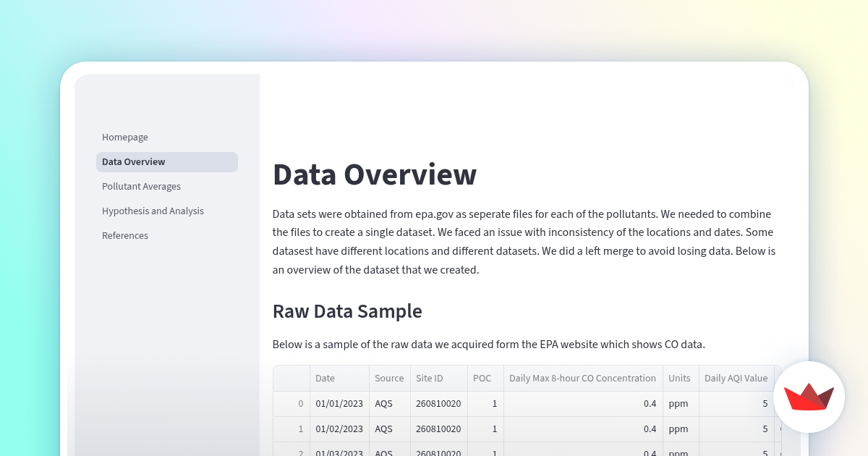The height and width of the screenshot is (456, 868).
Task: Click the Site ID column header
Action: (438, 379)
